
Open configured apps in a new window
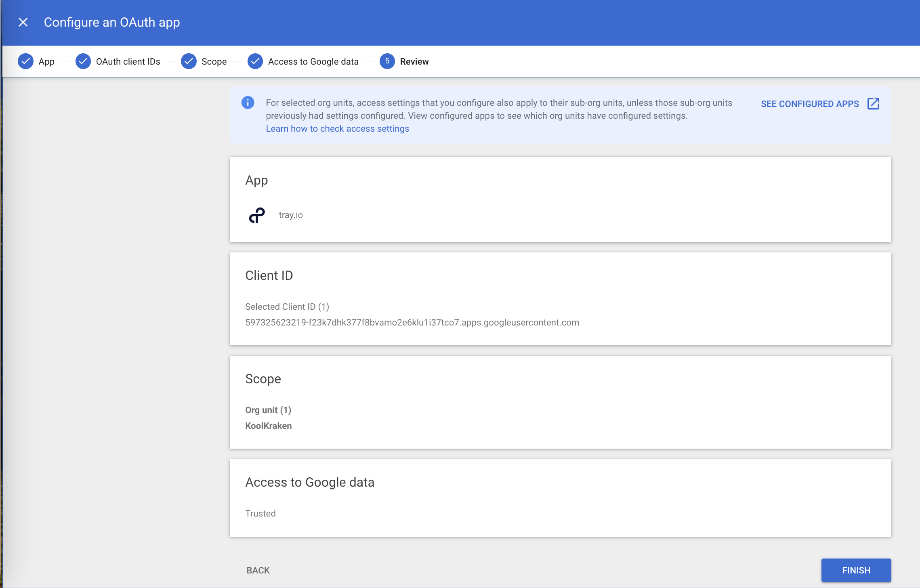[874, 103]
